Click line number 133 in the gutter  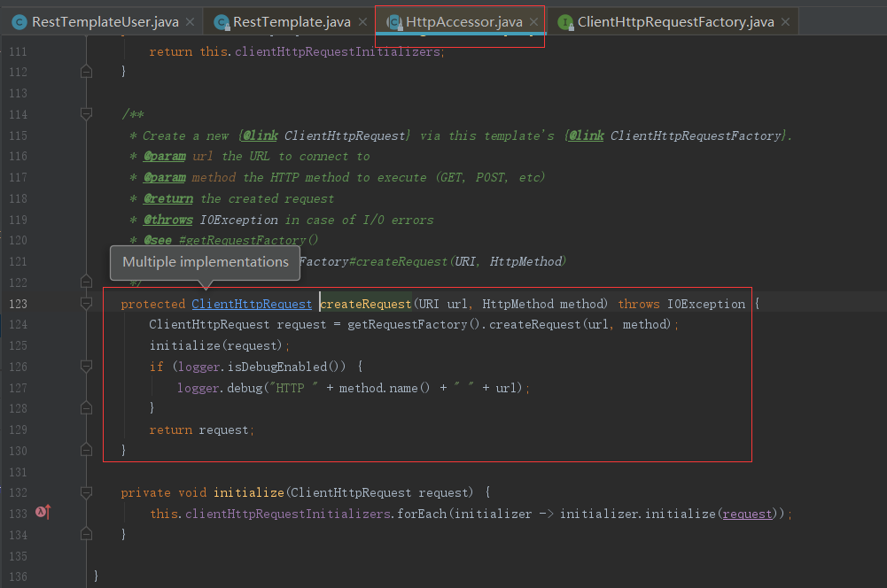[18, 514]
